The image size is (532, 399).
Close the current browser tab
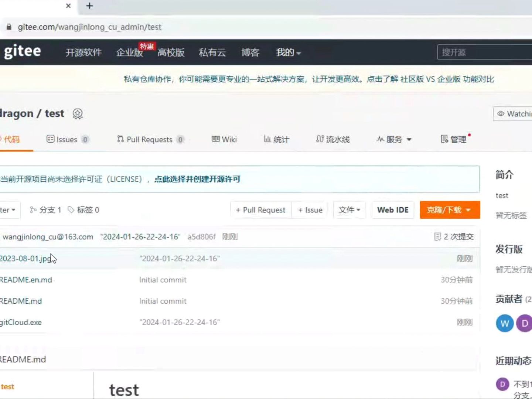[68, 6]
